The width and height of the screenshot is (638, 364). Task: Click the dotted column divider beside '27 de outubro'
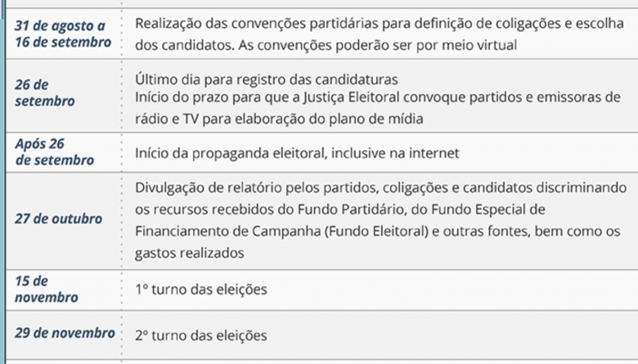[x=121, y=220]
